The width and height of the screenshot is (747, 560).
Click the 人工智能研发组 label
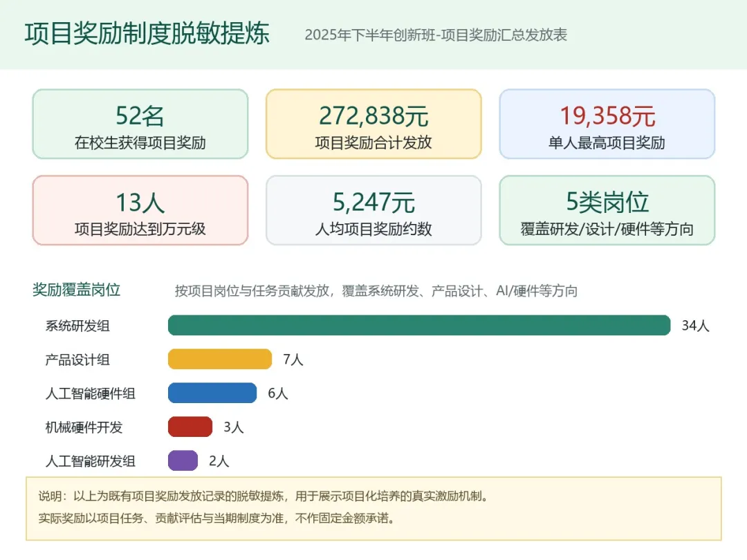pos(91,461)
